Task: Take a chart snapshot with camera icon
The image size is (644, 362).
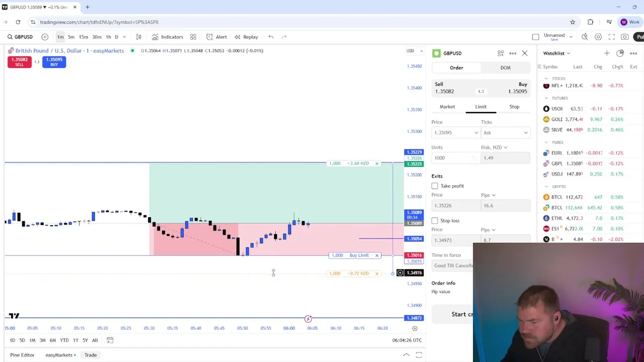Action: pos(624,37)
